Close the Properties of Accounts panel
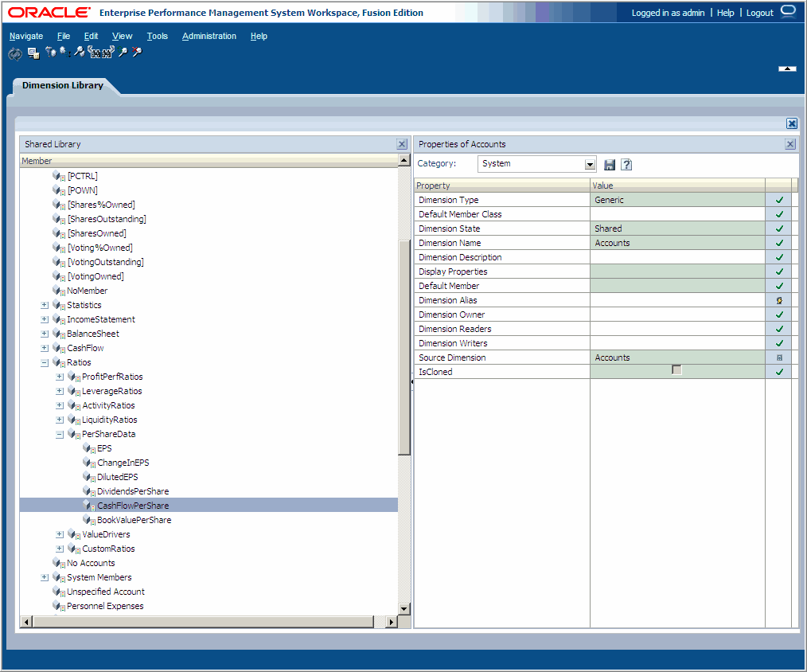807x672 pixels. coord(790,144)
